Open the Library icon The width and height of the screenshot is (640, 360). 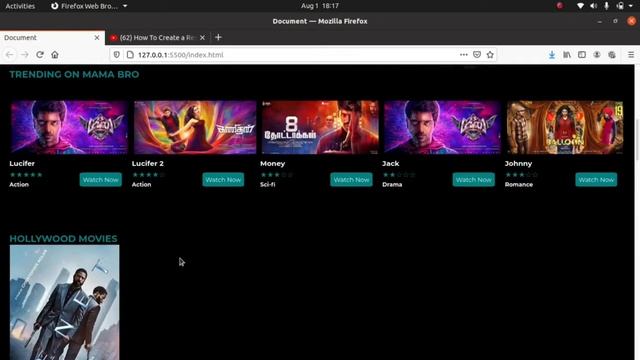point(567,55)
